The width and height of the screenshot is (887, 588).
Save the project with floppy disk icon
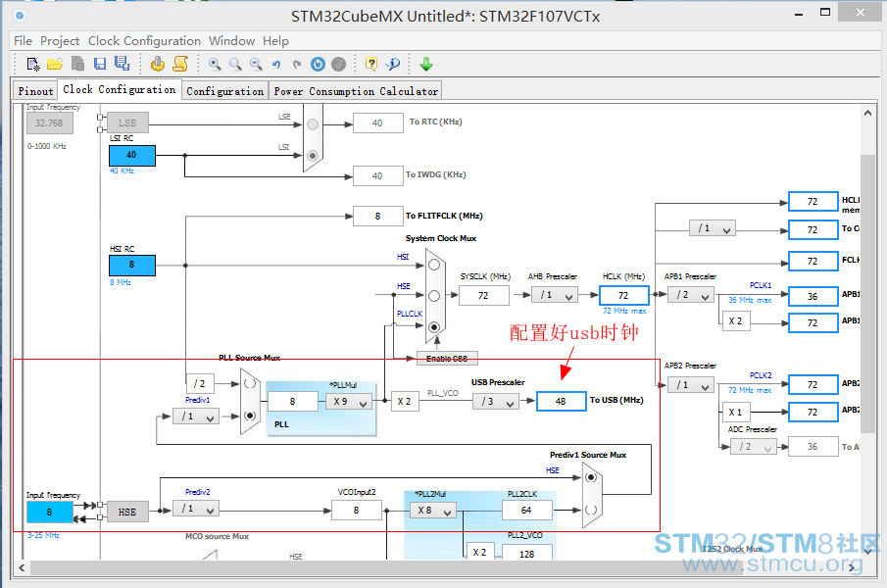[100, 64]
